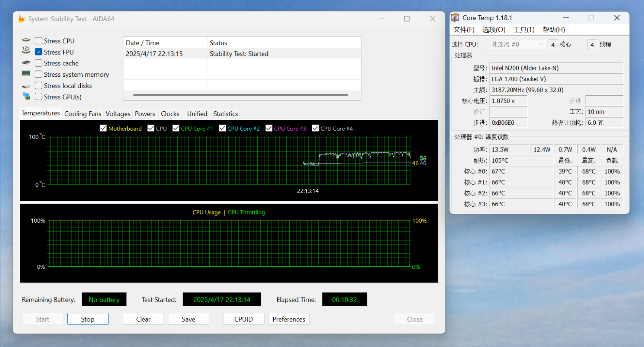Toggle CPU Core #1 graph checkbox
644x347 pixels.
(x=176, y=128)
